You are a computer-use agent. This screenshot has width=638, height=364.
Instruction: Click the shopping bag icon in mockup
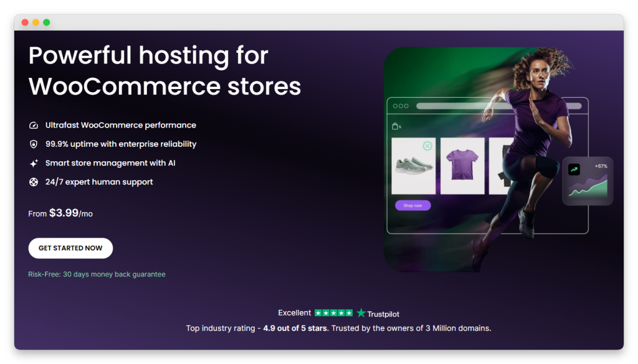pyautogui.click(x=394, y=126)
